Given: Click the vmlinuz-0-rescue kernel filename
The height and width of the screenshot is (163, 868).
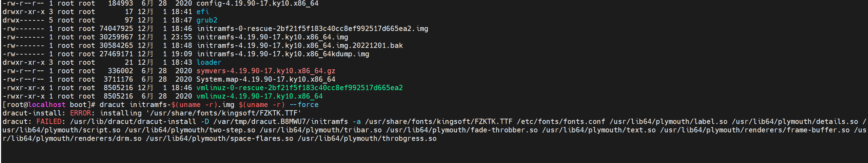Looking at the screenshot, I should pyautogui.click(x=300, y=88).
